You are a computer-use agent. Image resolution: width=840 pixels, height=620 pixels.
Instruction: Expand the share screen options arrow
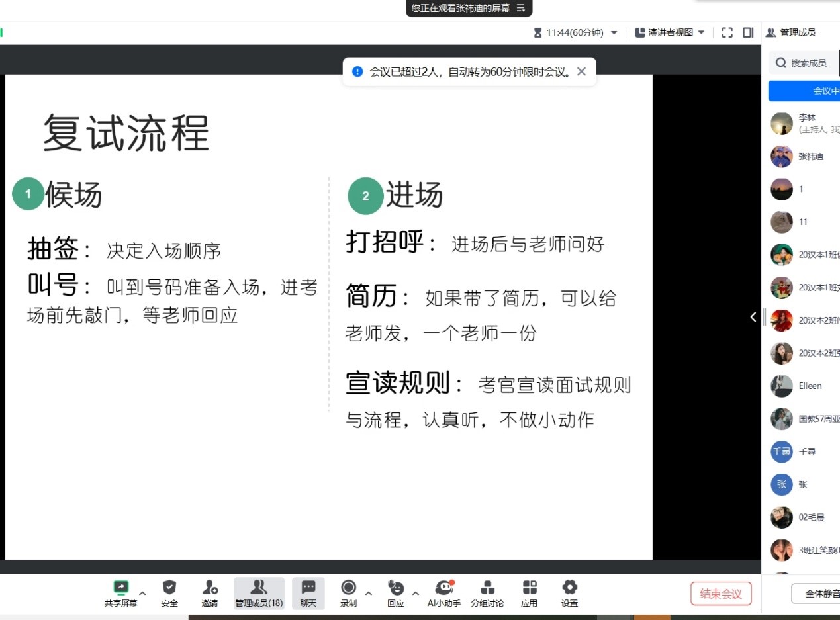coord(142,593)
